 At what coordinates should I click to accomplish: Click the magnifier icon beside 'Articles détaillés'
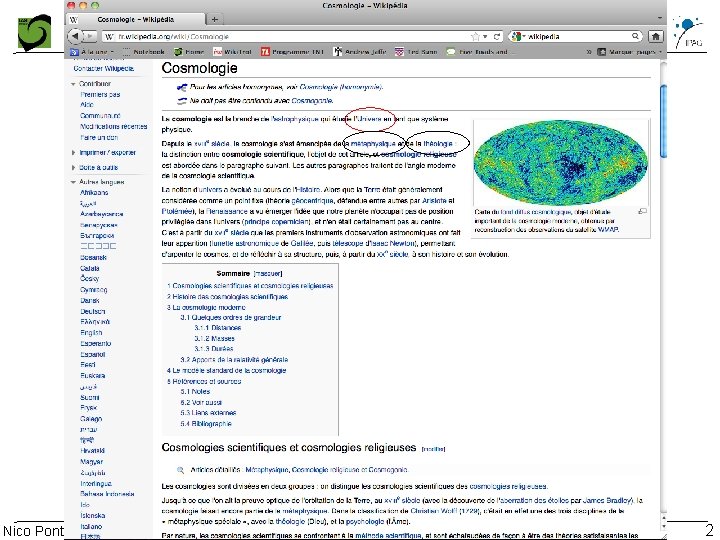(x=180, y=470)
